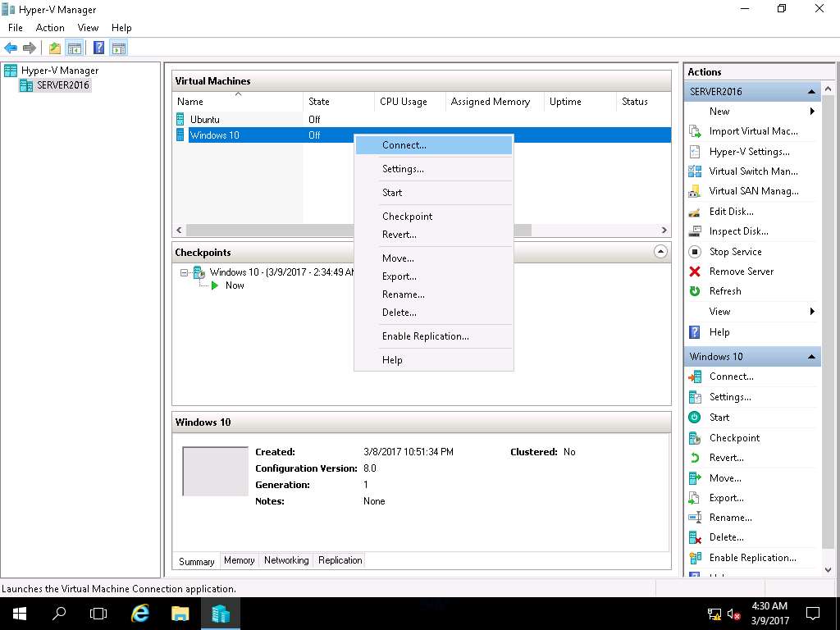Select the Ubuntu virtual machine row
The width and height of the screenshot is (840, 630).
pos(422,120)
